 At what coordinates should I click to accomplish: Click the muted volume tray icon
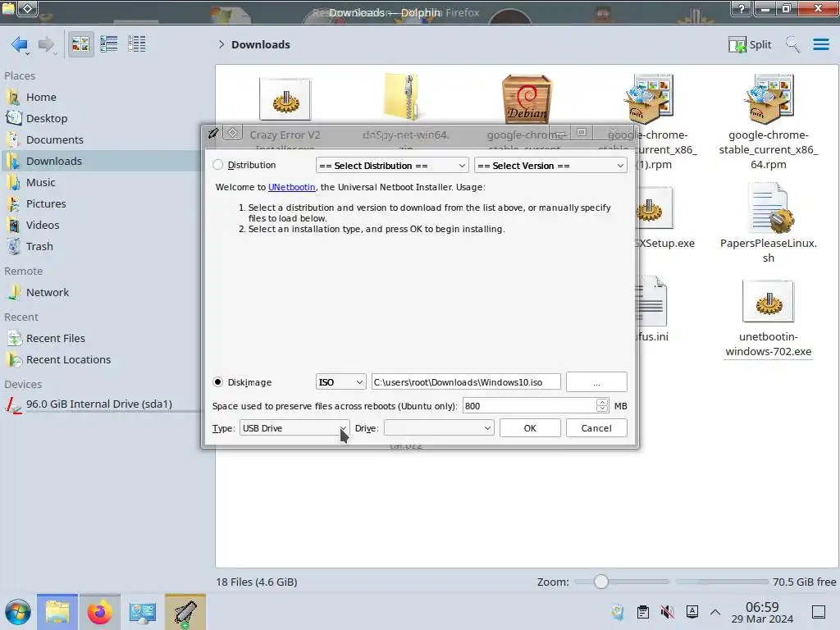click(x=667, y=612)
